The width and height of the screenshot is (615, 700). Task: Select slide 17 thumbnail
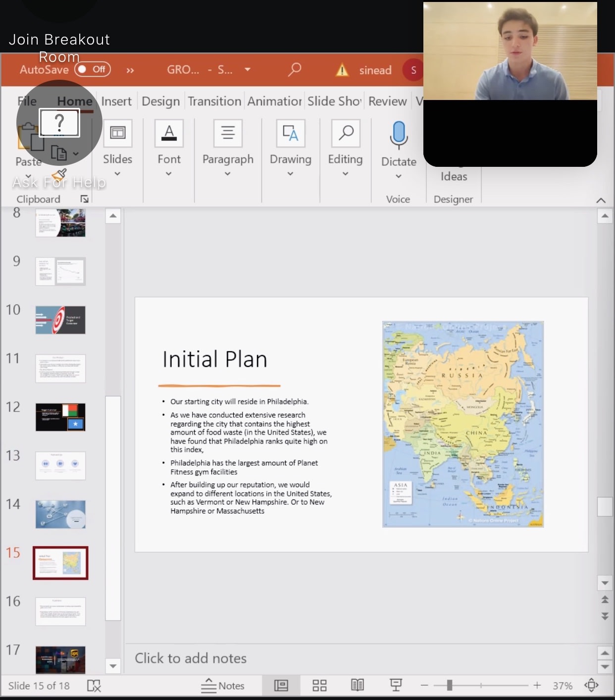coord(60,660)
